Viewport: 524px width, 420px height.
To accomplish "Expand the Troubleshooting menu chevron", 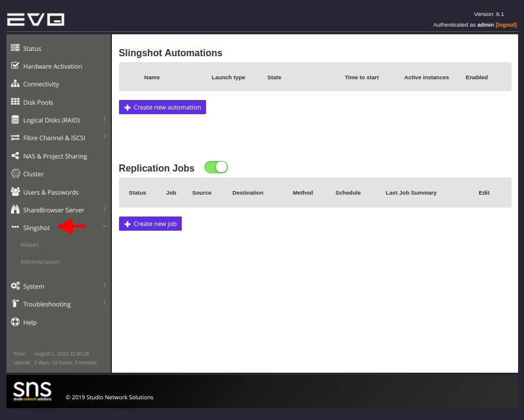I will pyautogui.click(x=105, y=303).
